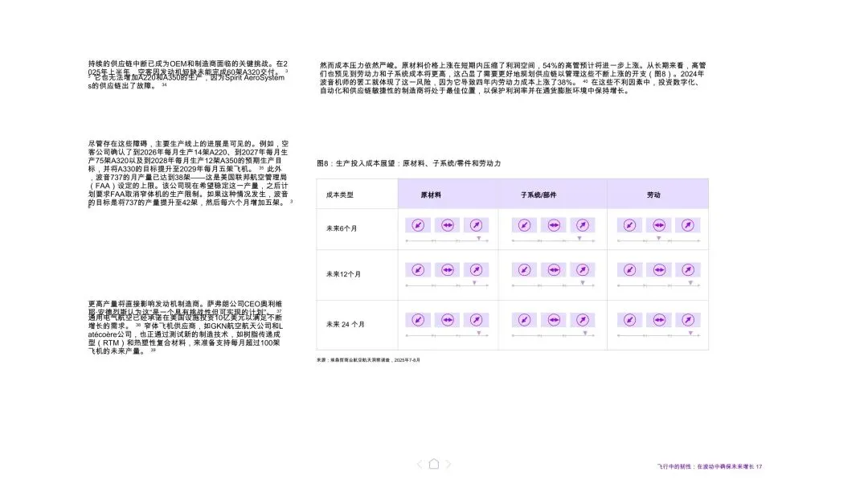Viewport: 868px width, 488px height.
Task: Click the paragraph starting 然而成本压力依然严峻
Action: click(513, 78)
